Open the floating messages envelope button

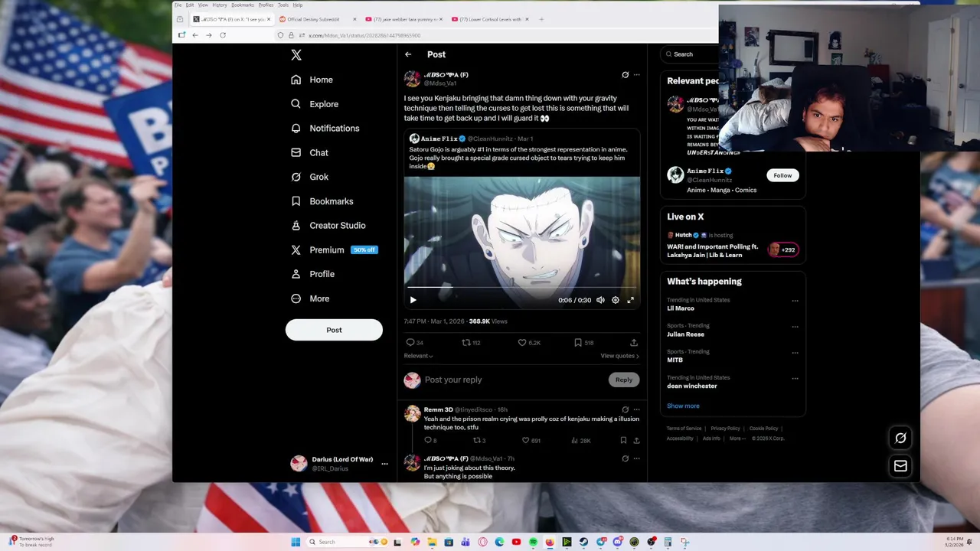point(900,466)
